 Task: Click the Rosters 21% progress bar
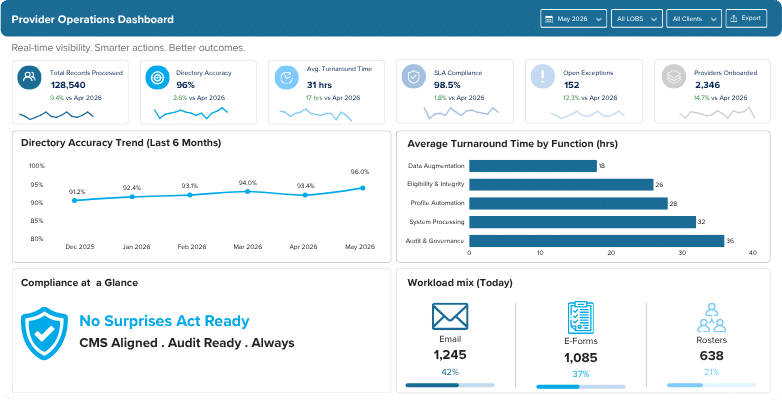[x=711, y=385]
